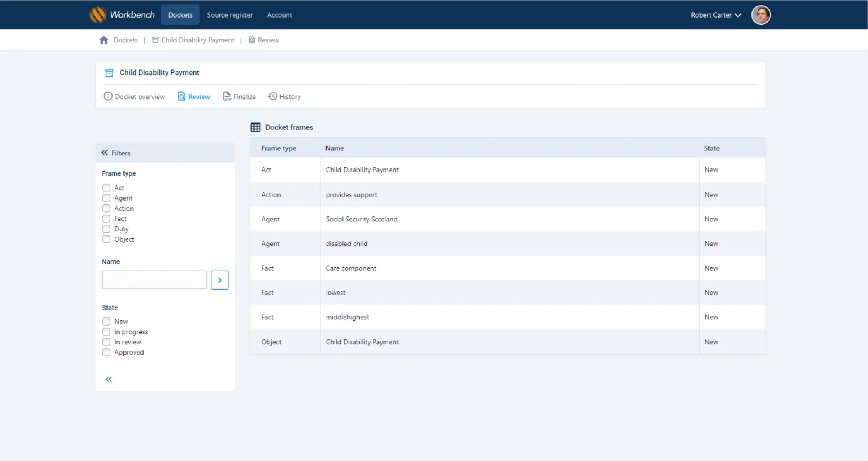Enable the Fact frame type filter
The width and height of the screenshot is (868, 461).
pyautogui.click(x=106, y=219)
